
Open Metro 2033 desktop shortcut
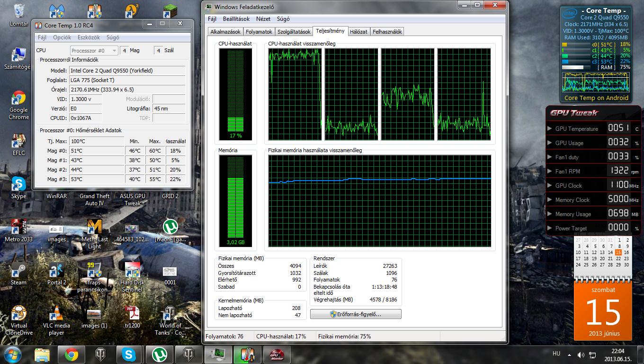click(x=18, y=231)
